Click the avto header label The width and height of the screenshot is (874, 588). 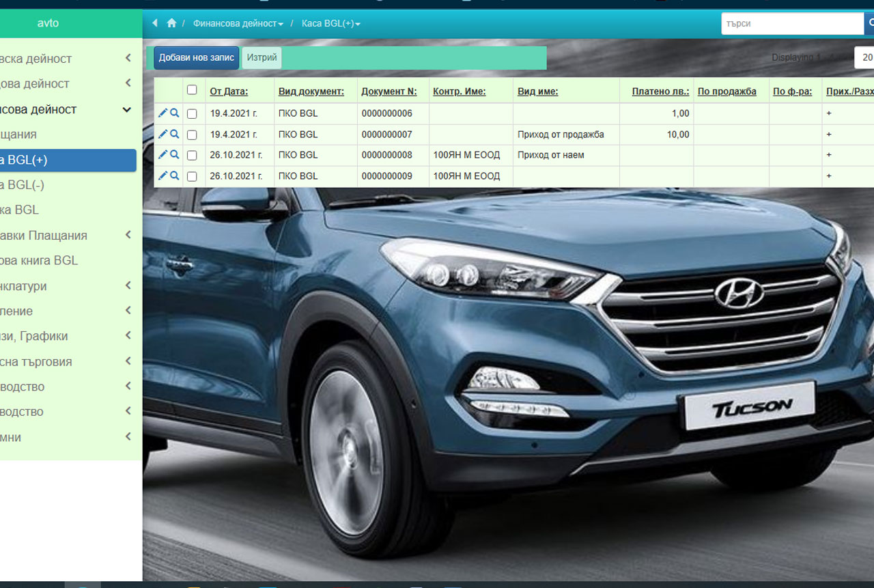(x=48, y=23)
